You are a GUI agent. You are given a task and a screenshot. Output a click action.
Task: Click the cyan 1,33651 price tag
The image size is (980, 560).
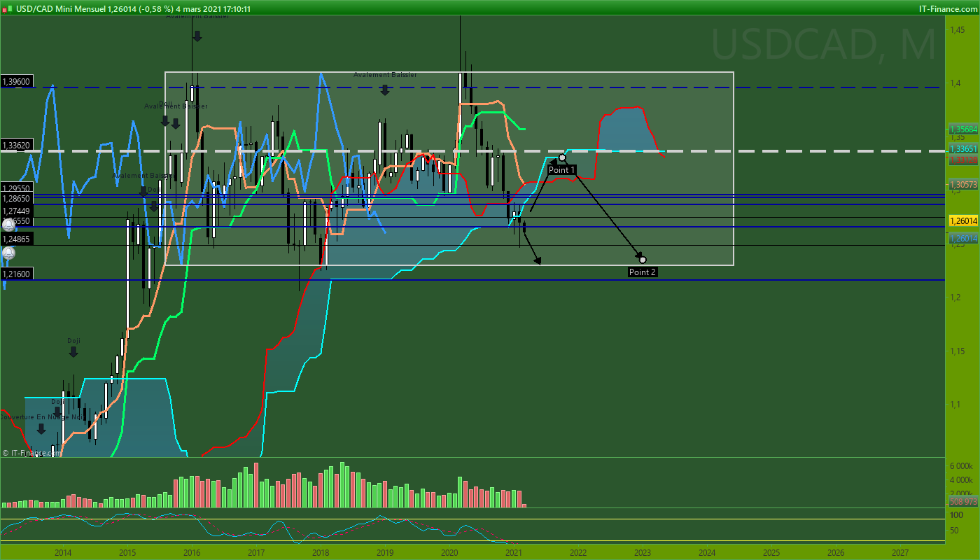pyautogui.click(x=962, y=149)
